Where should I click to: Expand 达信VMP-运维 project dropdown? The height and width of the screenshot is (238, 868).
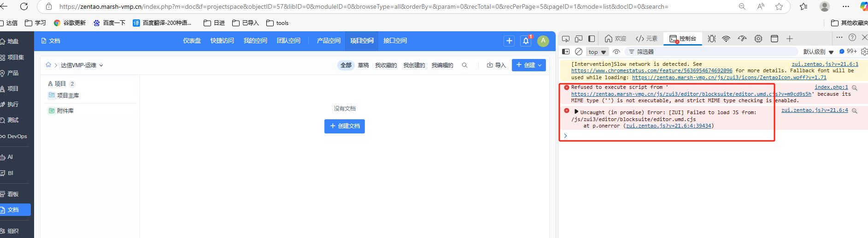pos(82,65)
